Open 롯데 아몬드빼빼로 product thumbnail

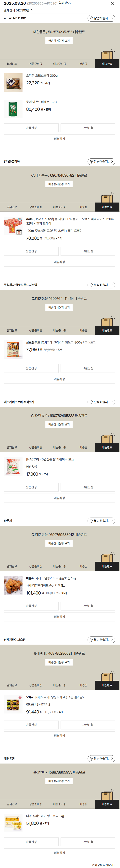(13, 109)
